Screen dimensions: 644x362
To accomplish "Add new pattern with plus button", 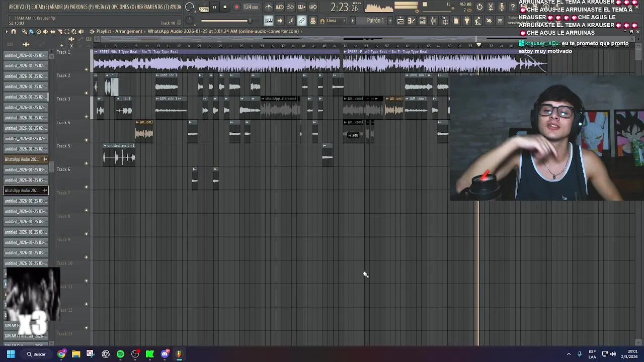I will 390,21.
